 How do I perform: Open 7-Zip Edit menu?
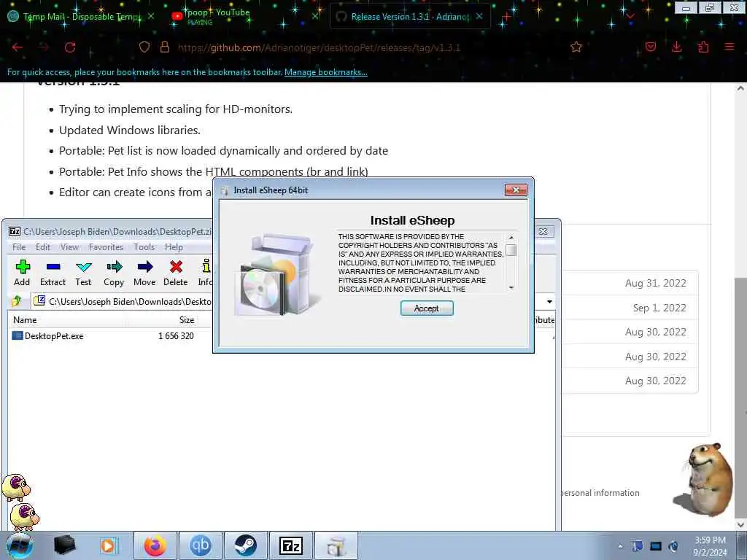click(43, 246)
